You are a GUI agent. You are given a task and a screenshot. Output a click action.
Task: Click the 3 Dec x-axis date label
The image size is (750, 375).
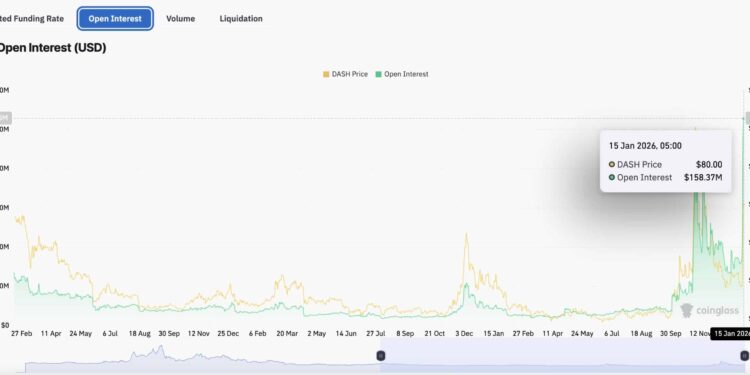(x=464, y=333)
